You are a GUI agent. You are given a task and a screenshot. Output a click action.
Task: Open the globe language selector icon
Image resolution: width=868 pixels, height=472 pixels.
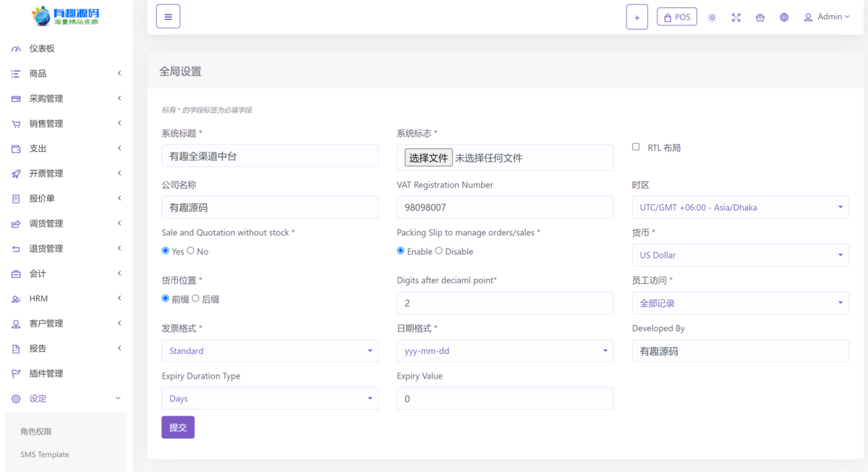click(784, 17)
